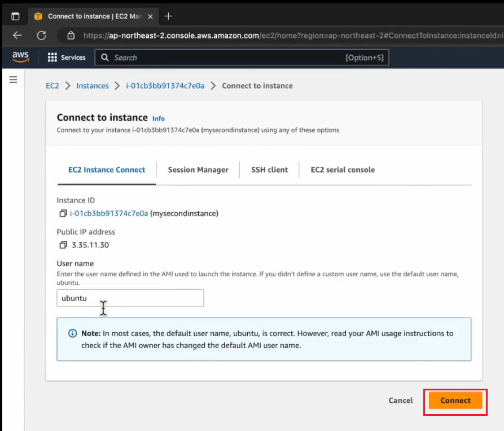Copy the Public IP address with the copy icon

point(63,245)
